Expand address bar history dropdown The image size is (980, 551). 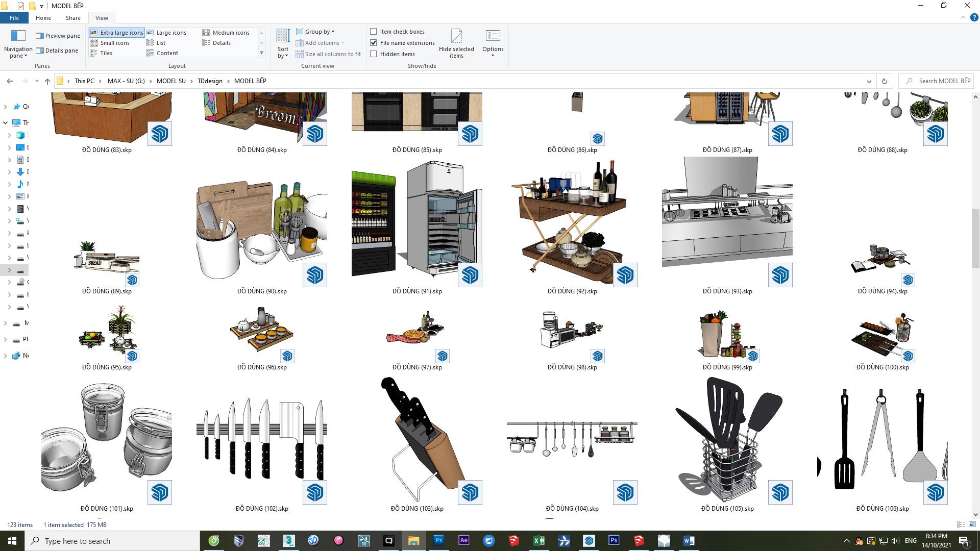click(x=869, y=81)
